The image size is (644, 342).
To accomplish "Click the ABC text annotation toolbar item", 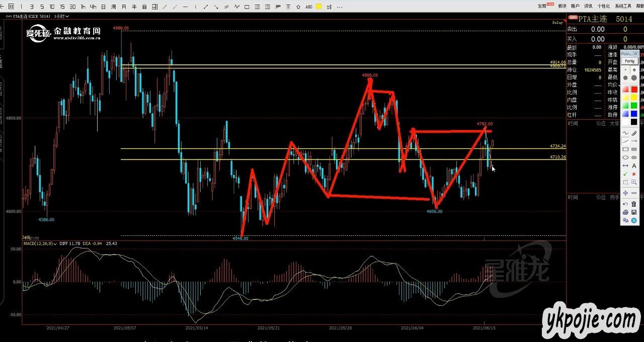I will coord(309,7).
